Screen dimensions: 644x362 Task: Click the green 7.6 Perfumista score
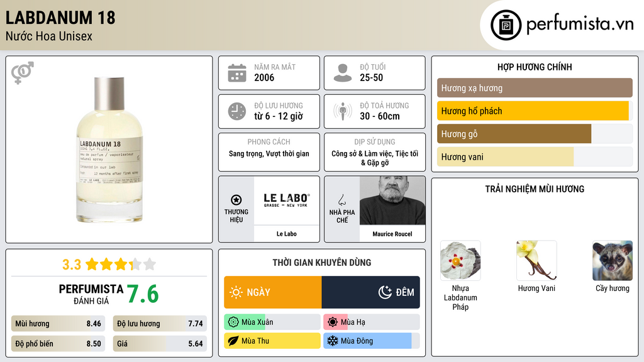point(143,294)
